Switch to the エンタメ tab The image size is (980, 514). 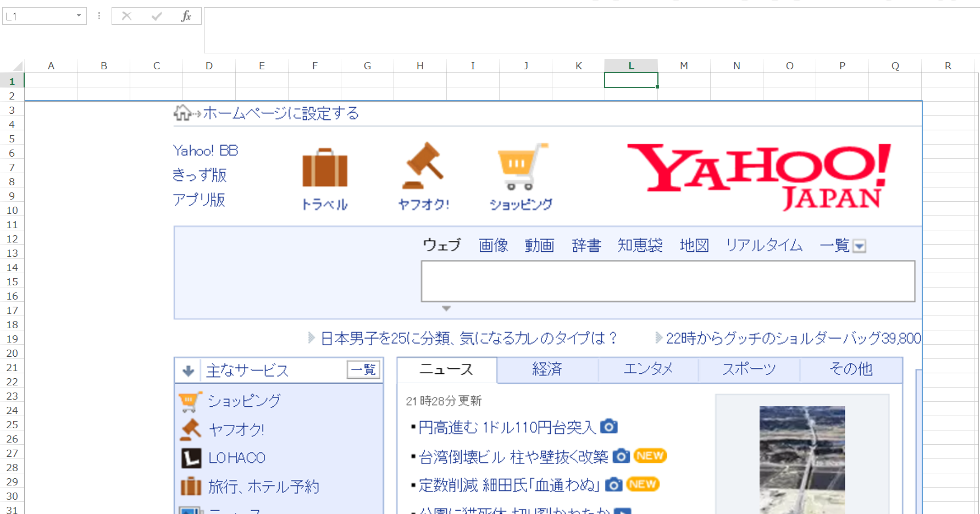[648, 369]
